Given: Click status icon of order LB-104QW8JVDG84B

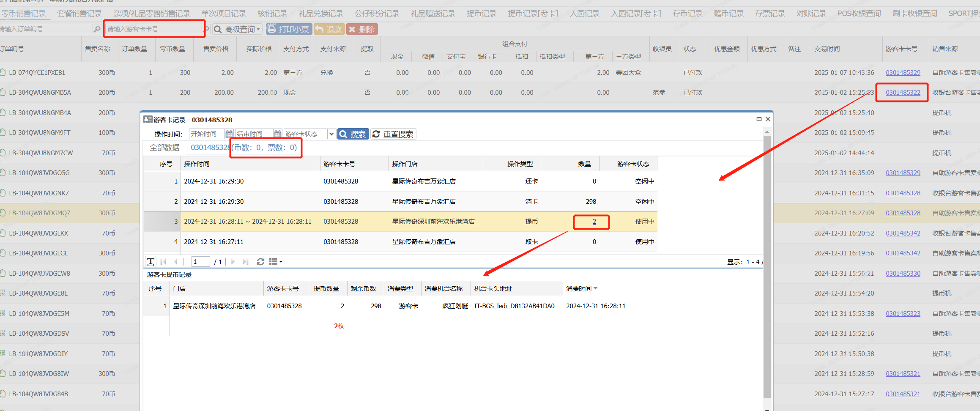Looking at the screenshot, I should point(3,394).
